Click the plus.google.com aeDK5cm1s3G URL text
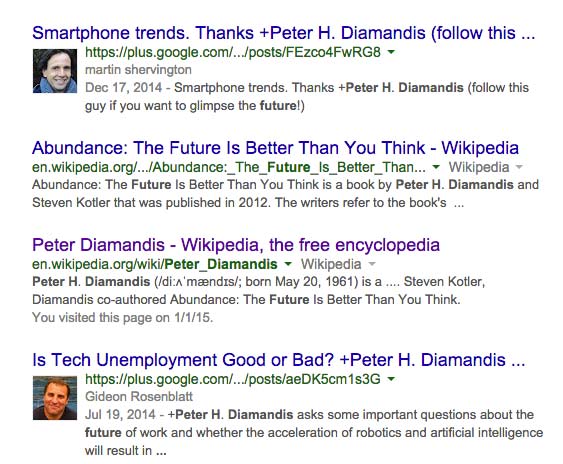The image size is (563, 464). [233, 379]
